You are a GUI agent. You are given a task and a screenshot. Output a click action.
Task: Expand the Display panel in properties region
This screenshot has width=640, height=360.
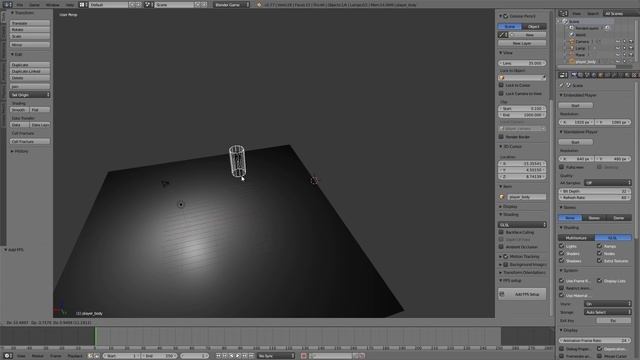tap(508, 207)
